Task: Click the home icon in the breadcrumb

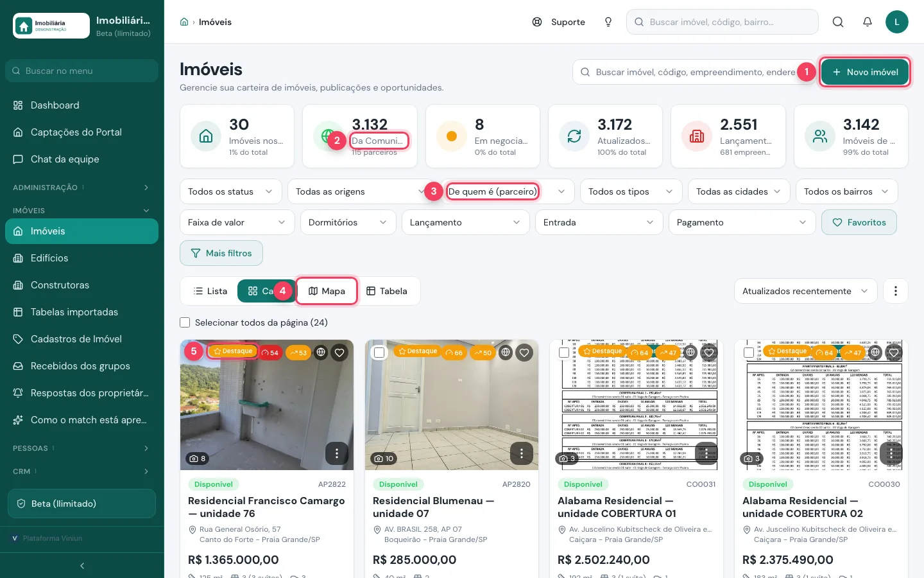Action: tap(184, 22)
